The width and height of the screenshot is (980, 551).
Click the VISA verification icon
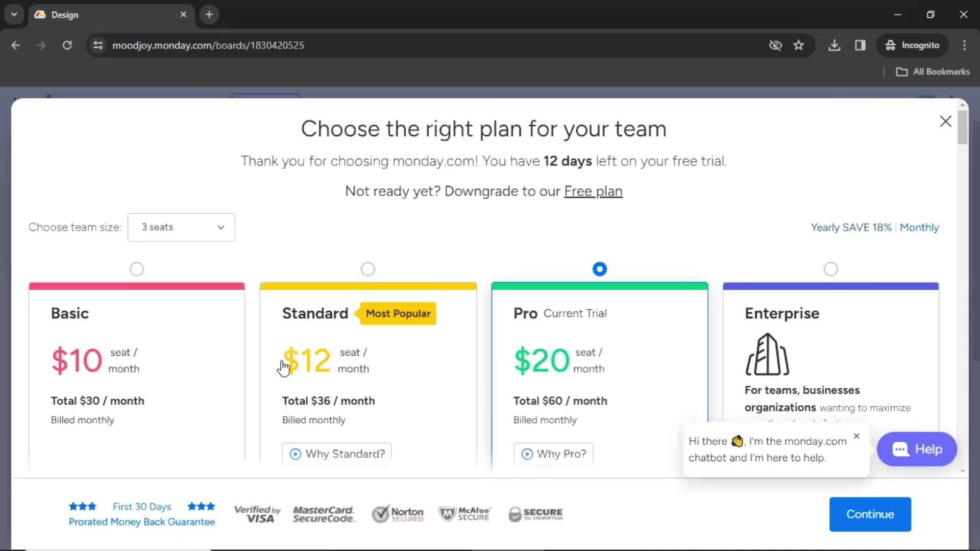pos(258,514)
